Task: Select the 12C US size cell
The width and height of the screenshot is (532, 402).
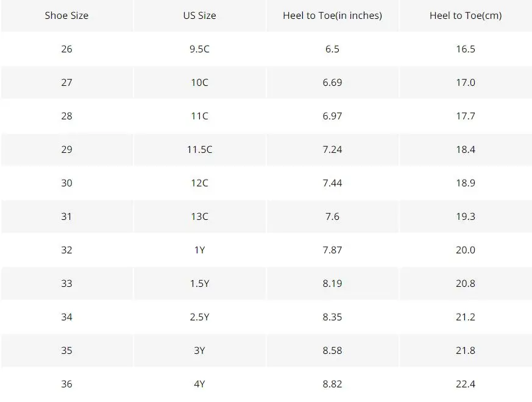Action: pos(199,183)
